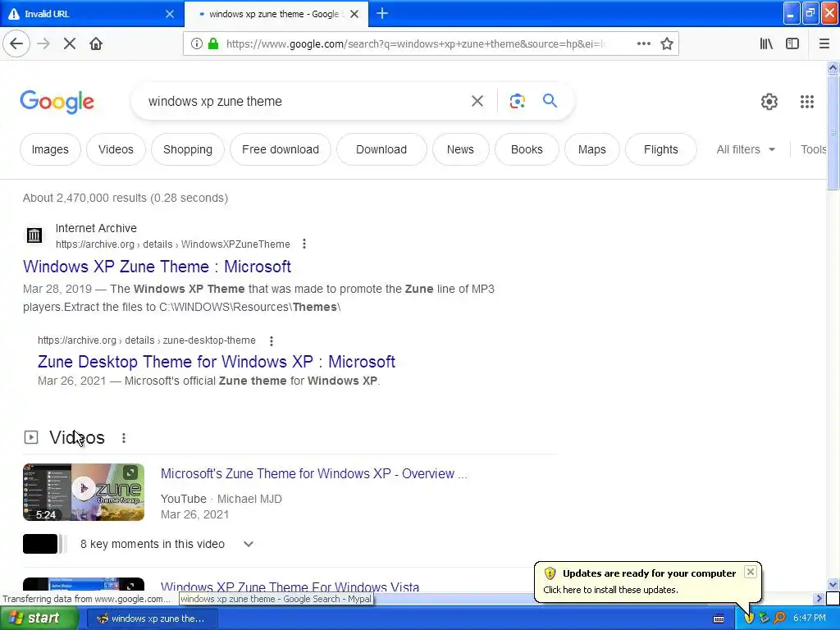Open options dots next to Internet Archive result

click(304, 244)
